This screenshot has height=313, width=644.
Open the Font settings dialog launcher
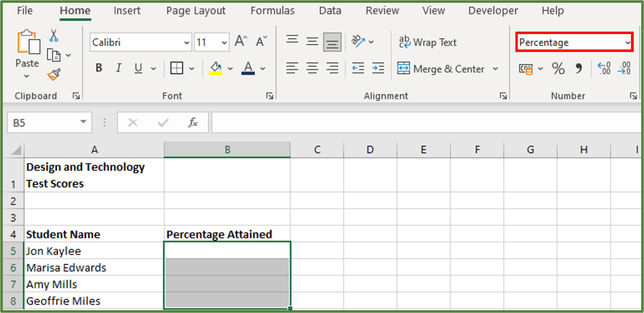[269, 95]
